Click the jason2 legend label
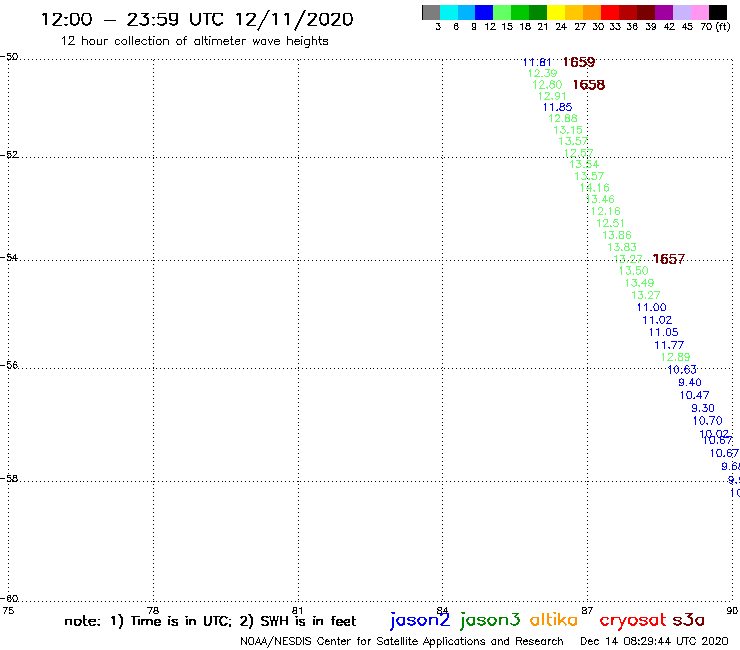Image resolution: width=740 pixels, height=650 pixels. tap(420, 620)
